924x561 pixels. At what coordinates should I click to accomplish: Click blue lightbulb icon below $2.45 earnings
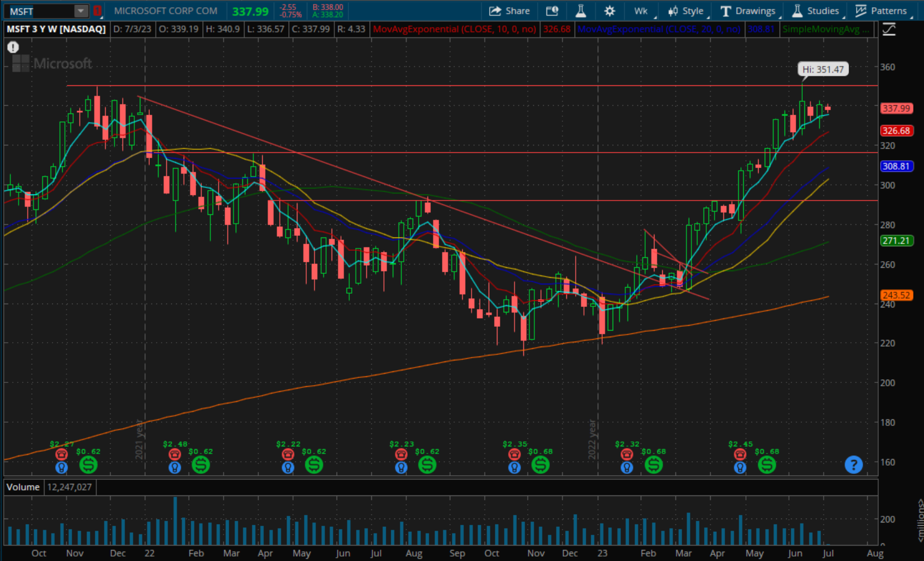click(x=740, y=468)
